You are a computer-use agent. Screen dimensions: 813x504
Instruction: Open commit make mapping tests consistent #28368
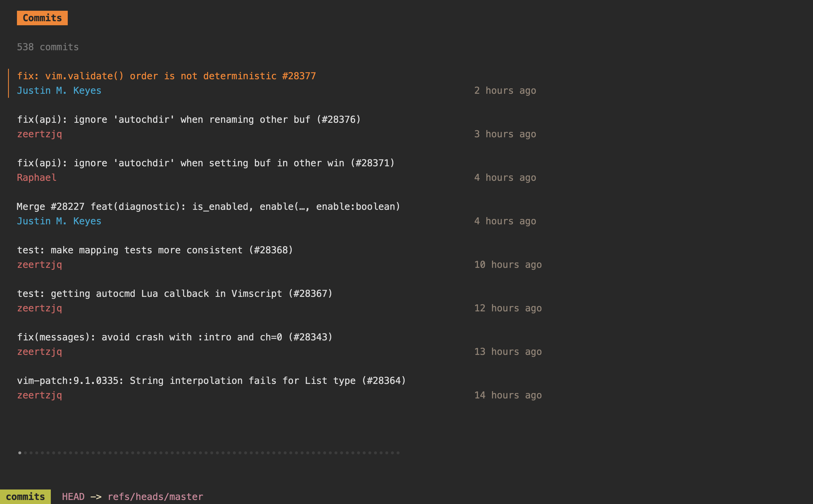(x=155, y=250)
